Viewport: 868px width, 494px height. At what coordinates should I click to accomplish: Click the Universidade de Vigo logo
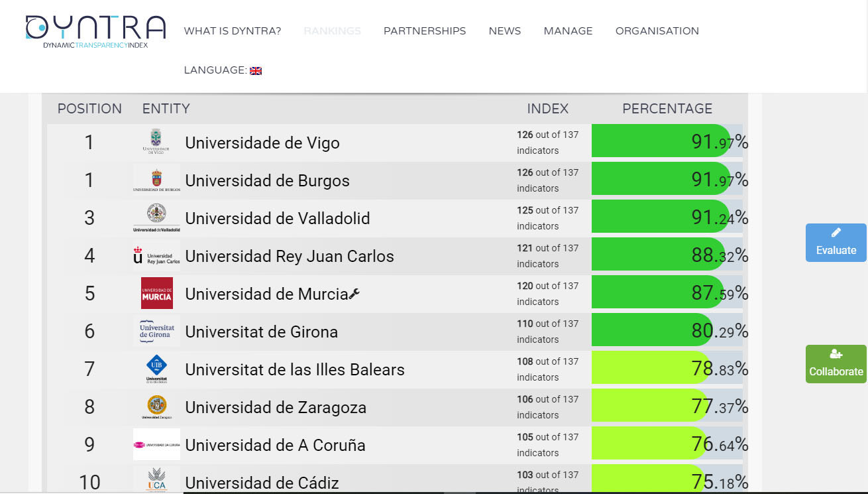tap(156, 143)
